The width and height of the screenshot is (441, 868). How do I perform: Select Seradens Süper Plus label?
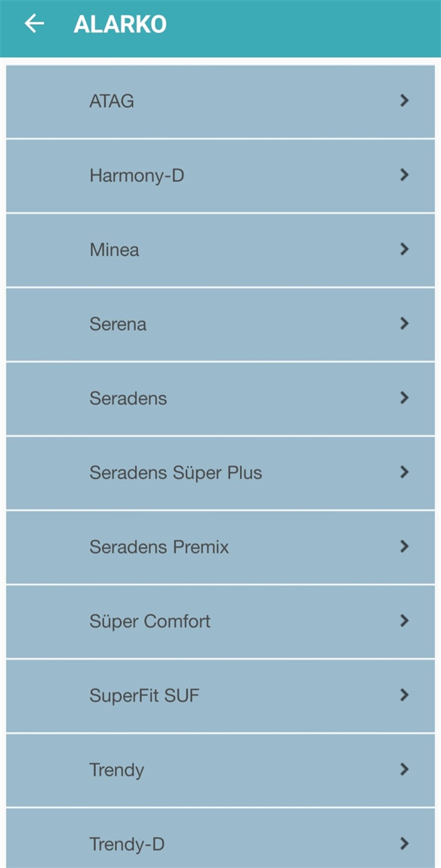[176, 473]
